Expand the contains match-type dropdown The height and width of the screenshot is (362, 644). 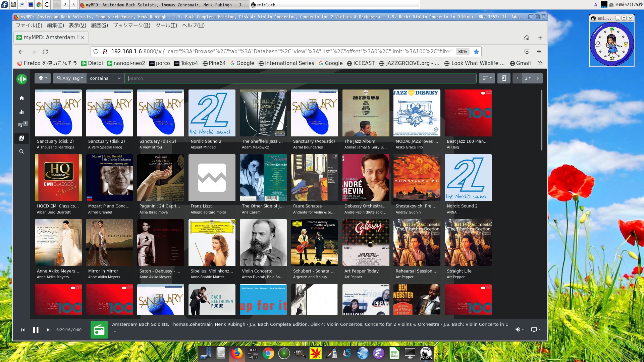[105, 78]
